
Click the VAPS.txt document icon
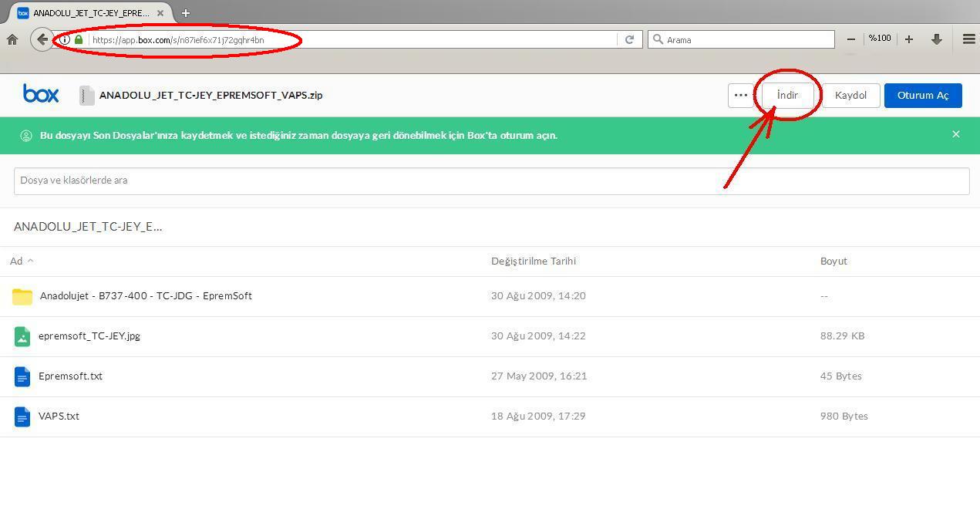click(x=22, y=417)
